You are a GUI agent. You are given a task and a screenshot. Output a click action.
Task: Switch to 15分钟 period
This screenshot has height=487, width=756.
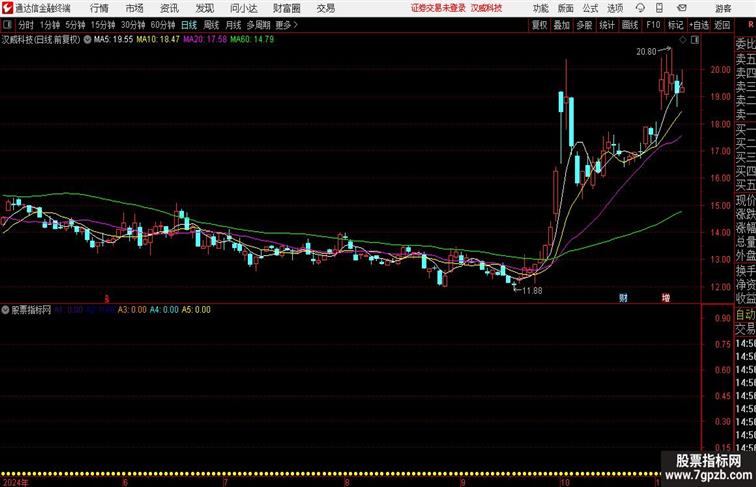pos(103,25)
